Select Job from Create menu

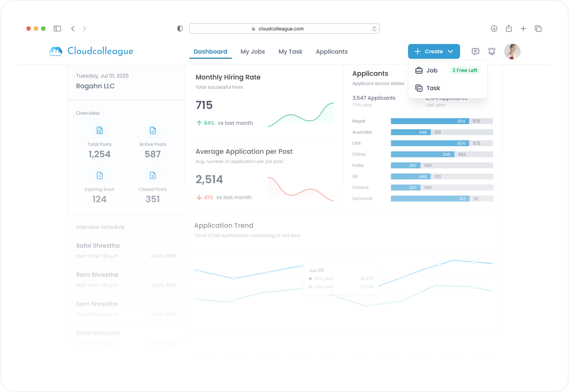coord(432,70)
